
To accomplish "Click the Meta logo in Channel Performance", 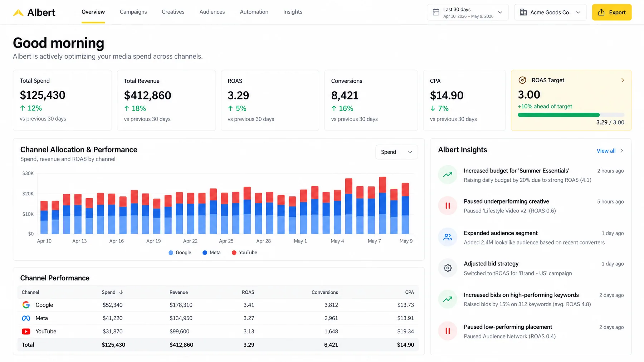I will [x=26, y=318].
